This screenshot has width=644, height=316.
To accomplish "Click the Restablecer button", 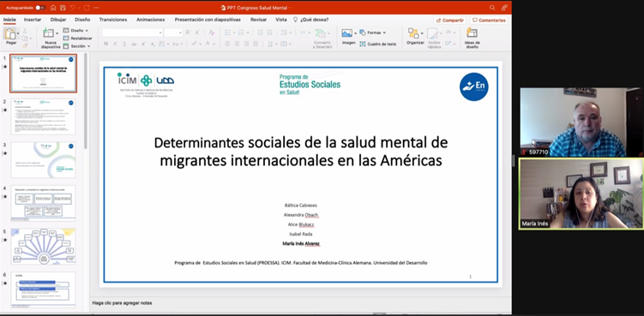I will 78,39.
